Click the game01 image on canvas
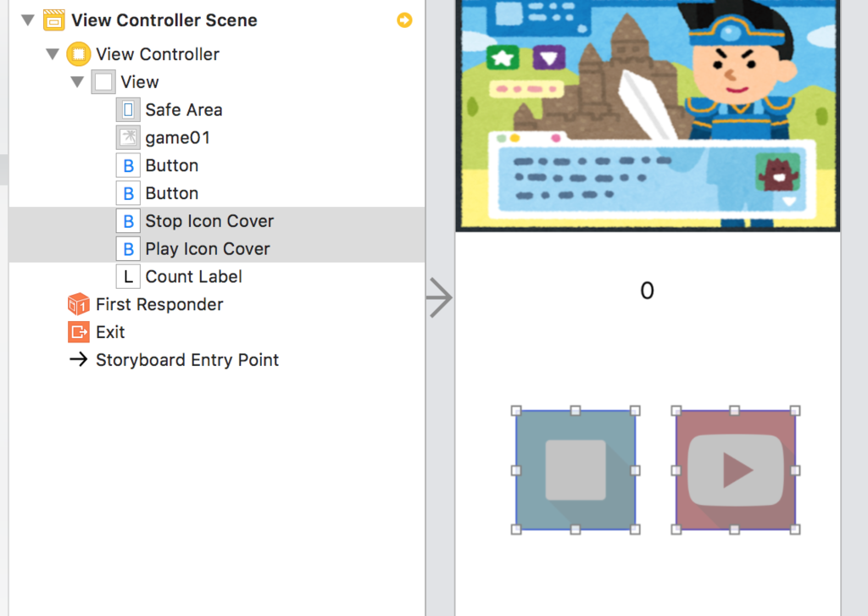 [648, 115]
